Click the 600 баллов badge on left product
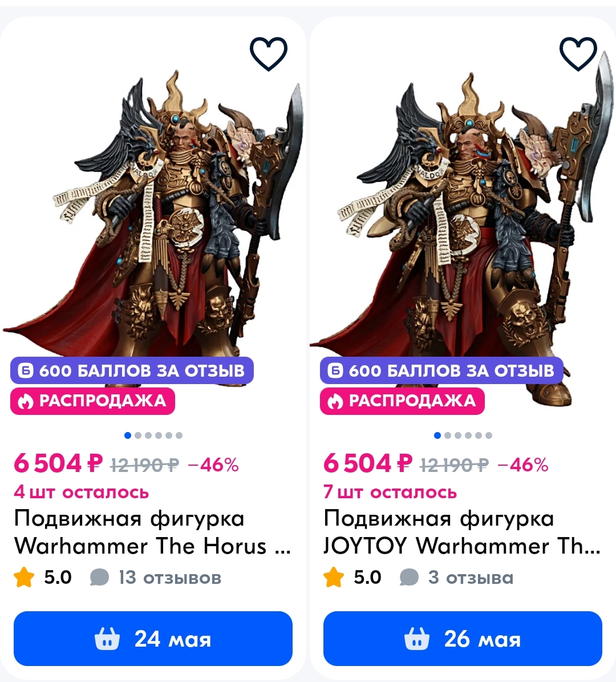Viewport: 616px width, 682px height. (132, 370)
